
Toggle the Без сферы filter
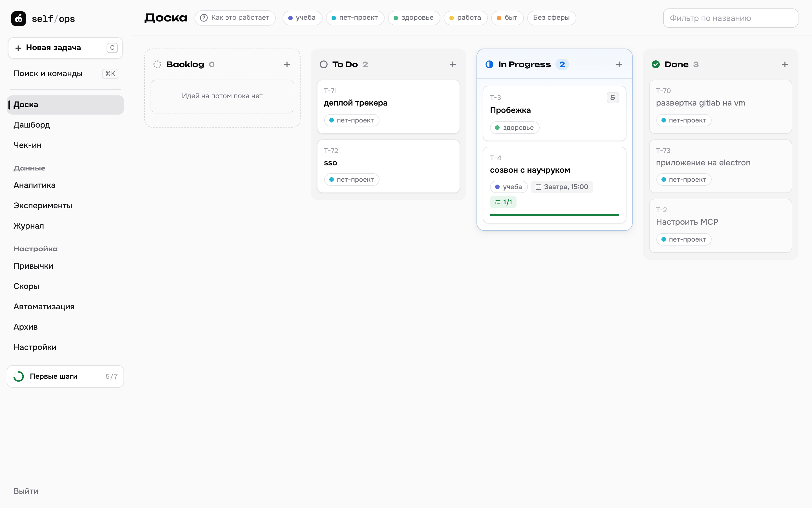551,18
